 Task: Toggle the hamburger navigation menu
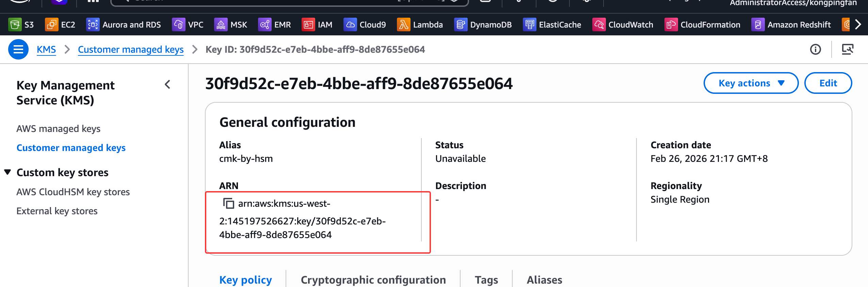pos(18,50)
